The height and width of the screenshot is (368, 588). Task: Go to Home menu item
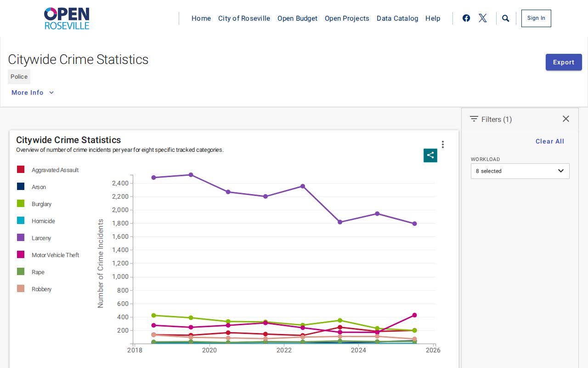(201, 18)
